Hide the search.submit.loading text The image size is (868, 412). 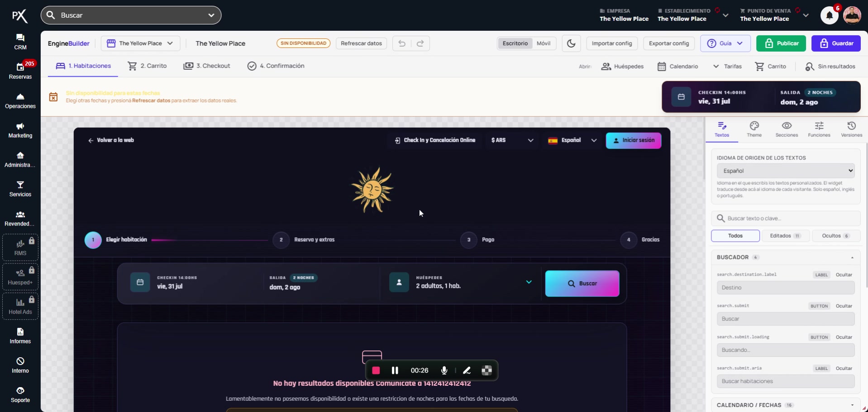pos(844,337)
